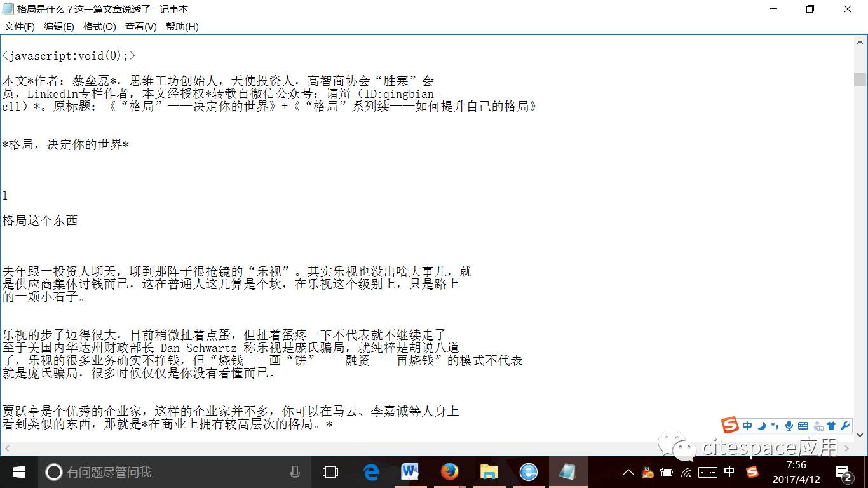Click the vertical scrollbar thumb
Image resolution: width=868 pixels, height=488 pixels.
860,79
